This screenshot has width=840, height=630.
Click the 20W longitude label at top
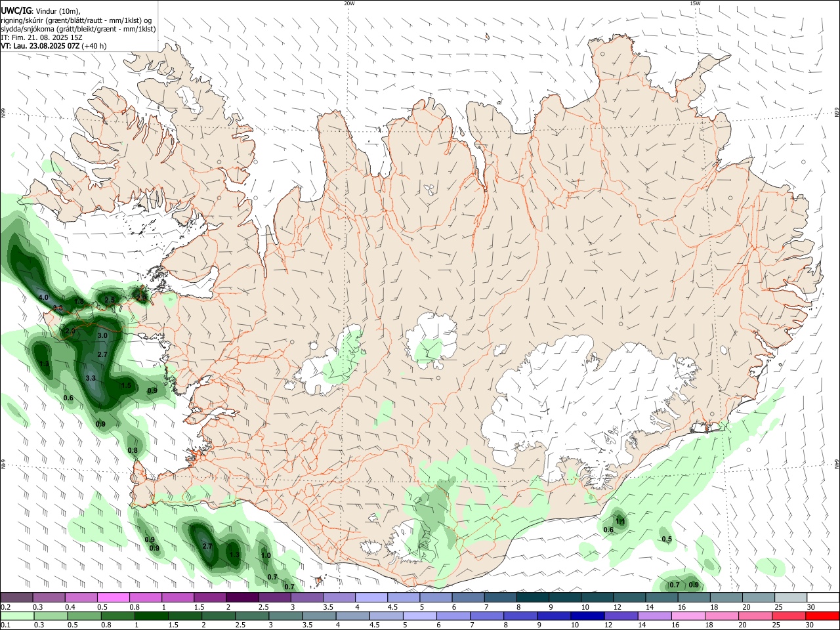pos(349,3)
